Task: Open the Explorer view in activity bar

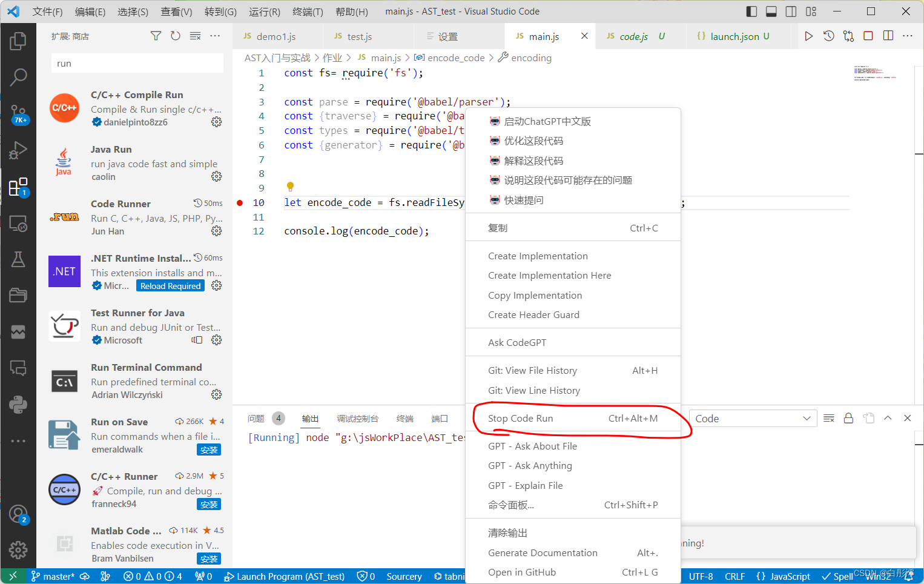Action: (18, 41)
